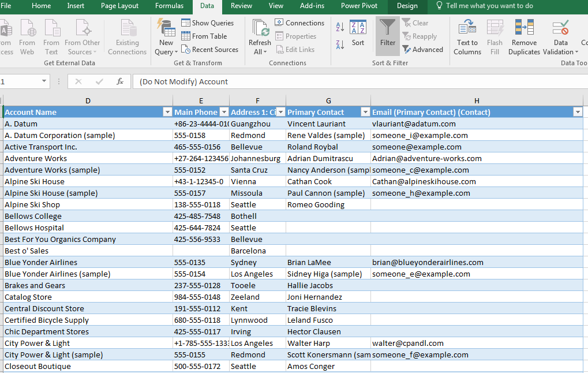Switch to the Insert tab

(x=76, y=6)
